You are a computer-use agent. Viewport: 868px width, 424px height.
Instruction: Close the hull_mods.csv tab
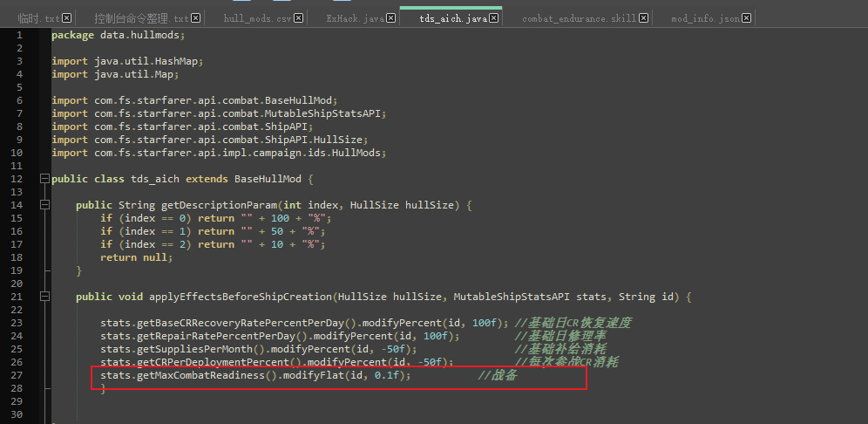pos(299,18)
